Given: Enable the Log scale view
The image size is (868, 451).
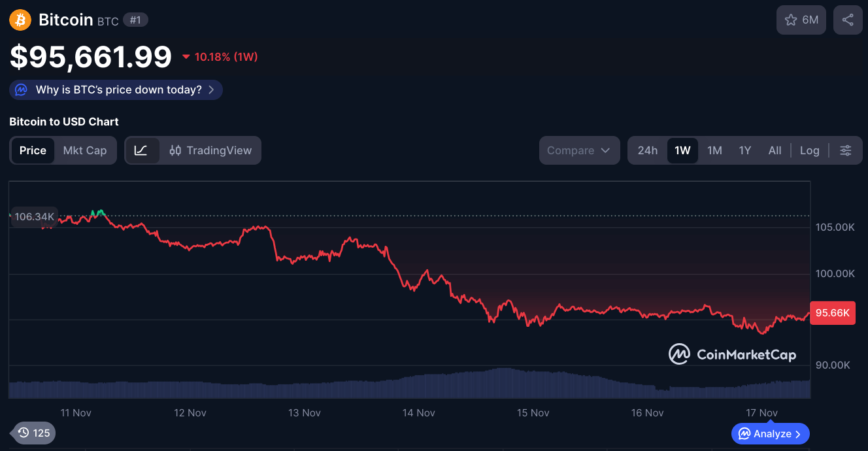Looking at the screenshot, I should tap(809, 150).
